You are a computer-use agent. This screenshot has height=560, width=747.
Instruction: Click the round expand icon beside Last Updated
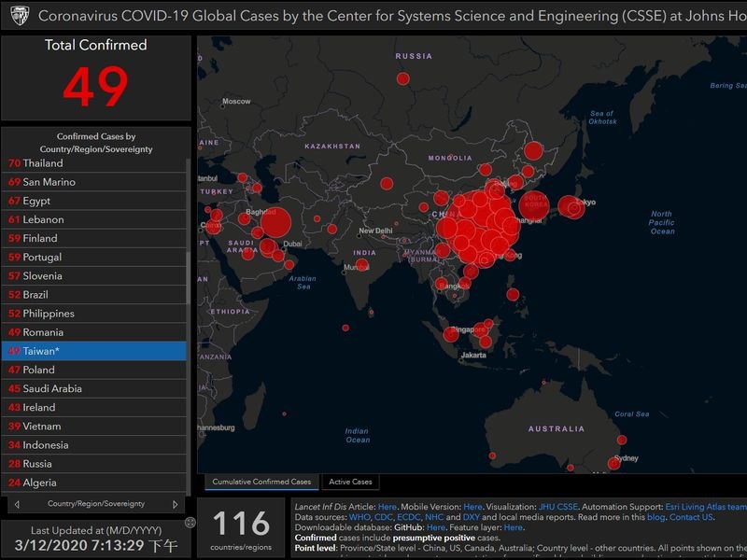[190, 523]
